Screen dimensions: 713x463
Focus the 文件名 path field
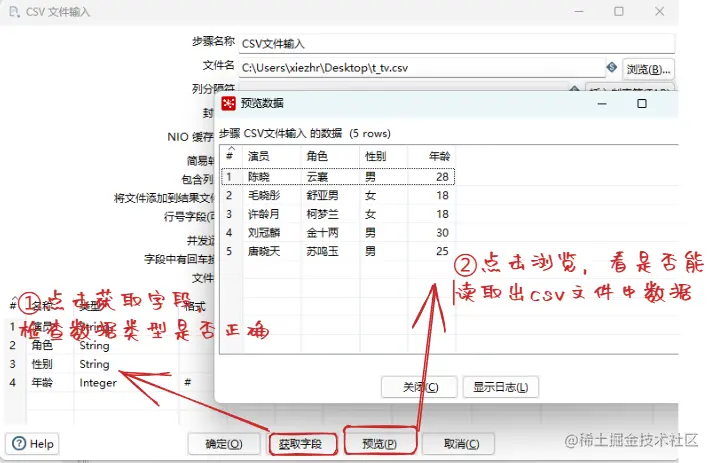coord(422,68)
